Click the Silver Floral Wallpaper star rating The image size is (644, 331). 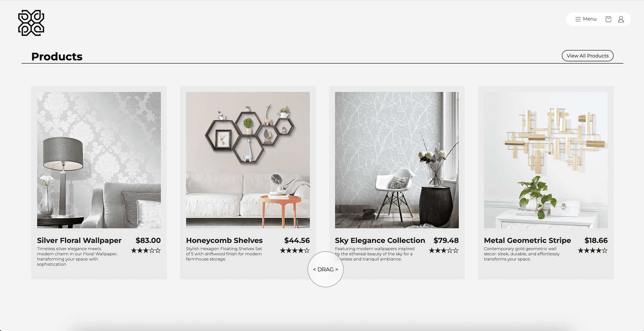[146, 250]
